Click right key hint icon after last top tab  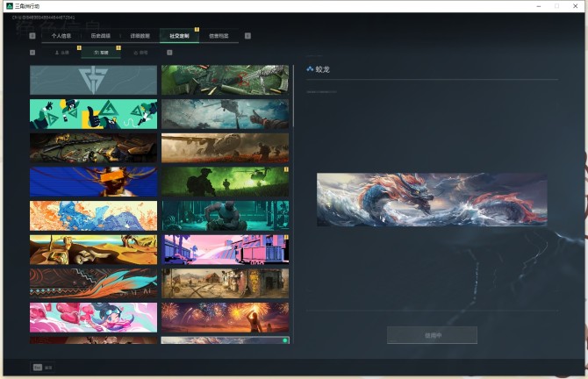[247, 36]
